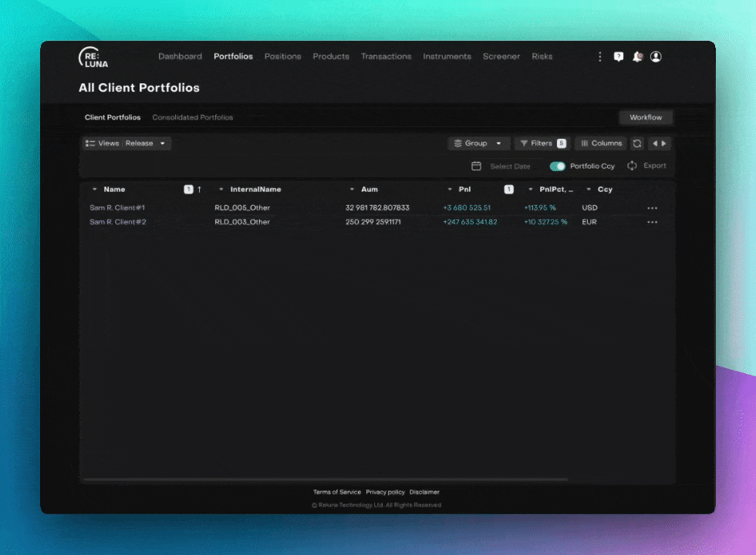Open row actions for Sam R. Client#1
756x555 pixels.
pyautogui.click(x=652, y=208)
